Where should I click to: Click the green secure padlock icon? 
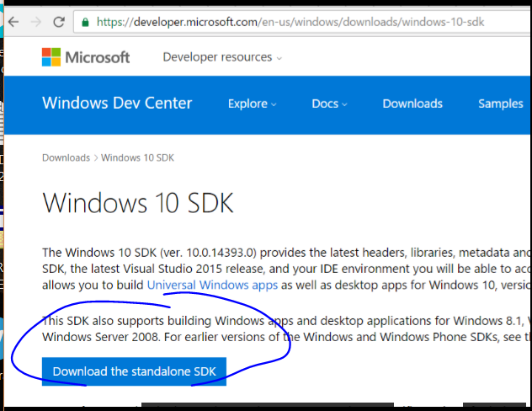pyautogui.click(x=85, y=21)
